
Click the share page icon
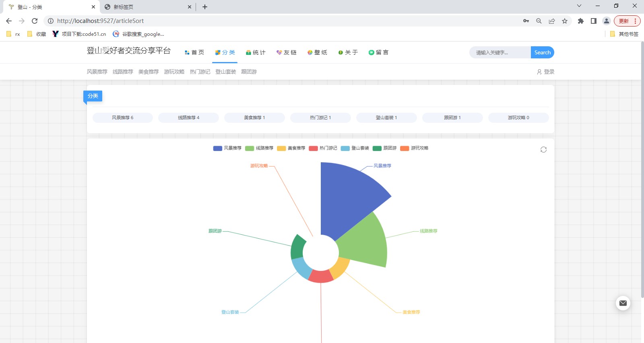coord(552,21)
